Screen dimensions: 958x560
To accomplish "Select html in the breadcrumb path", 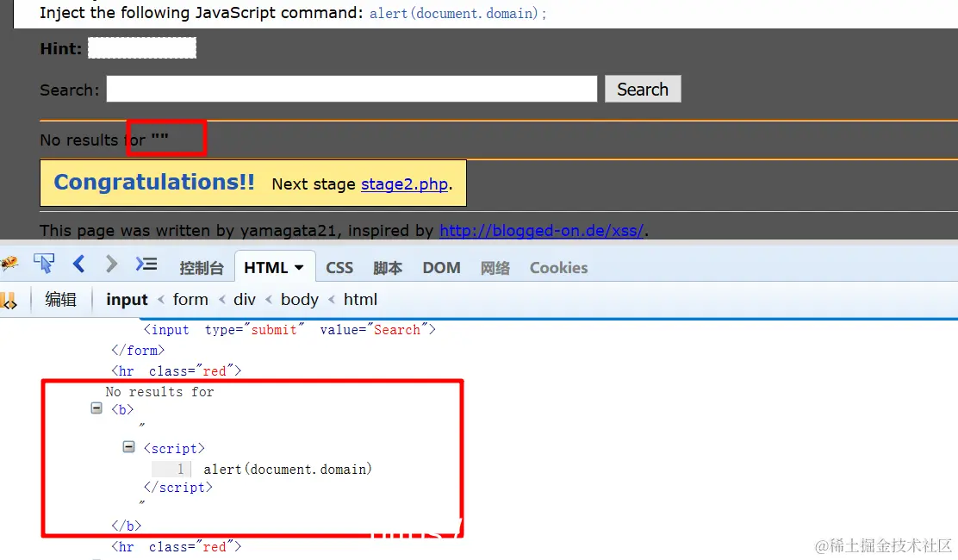I will (x=360, y=299).
